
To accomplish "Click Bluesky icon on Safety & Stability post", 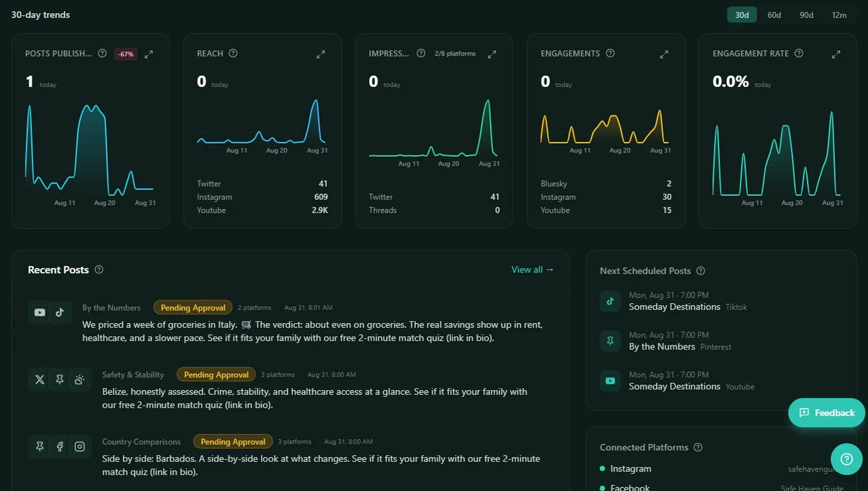I will click(79, 379).
